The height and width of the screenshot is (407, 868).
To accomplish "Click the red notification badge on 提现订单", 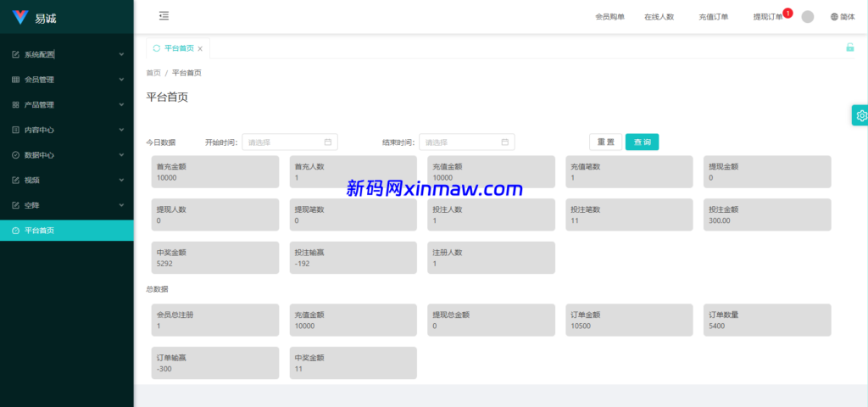I will [x=787, y=13].
